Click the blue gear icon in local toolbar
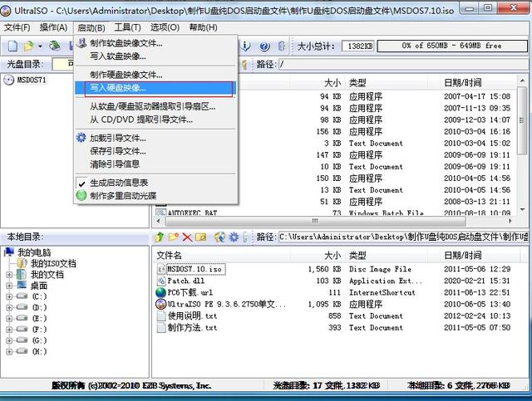Viewport: 532px width, 401px height. pos(234,237)
